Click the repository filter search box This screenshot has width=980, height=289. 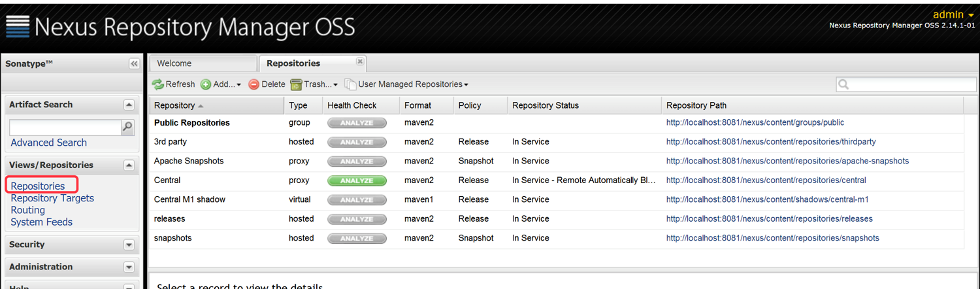click(x=906, y=84)
